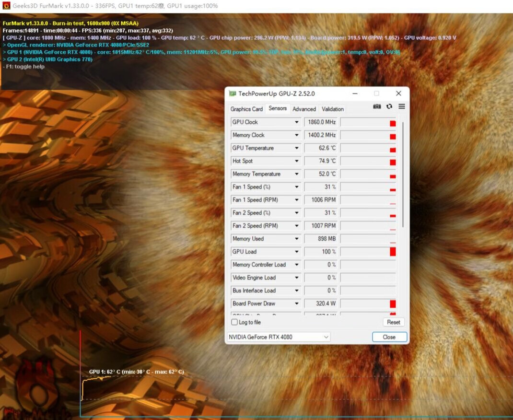Open the Video Engine Load dropdown
513x420 pixels.
pos(296,278)
